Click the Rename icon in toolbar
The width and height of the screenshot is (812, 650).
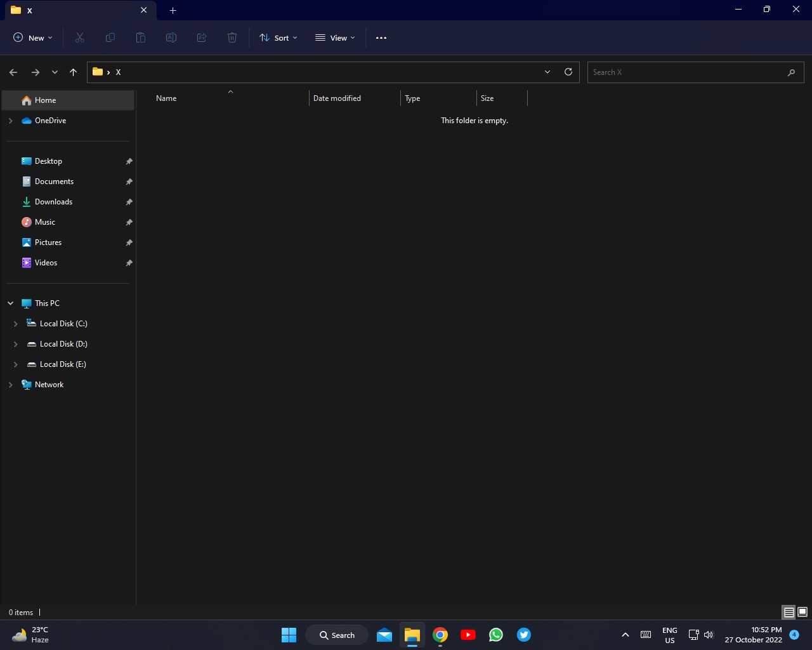[171, 38]
